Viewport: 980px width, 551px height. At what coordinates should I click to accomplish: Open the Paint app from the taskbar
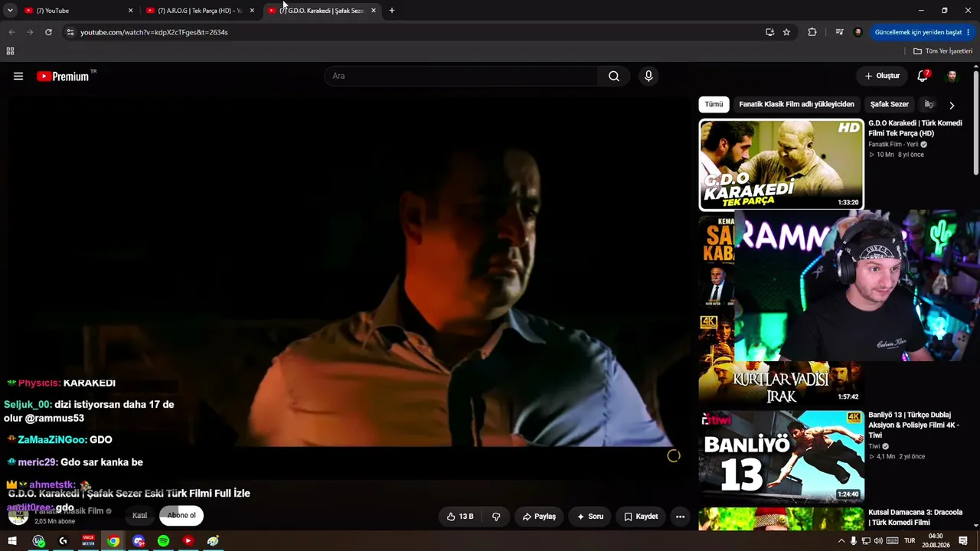tap(213, 541)
